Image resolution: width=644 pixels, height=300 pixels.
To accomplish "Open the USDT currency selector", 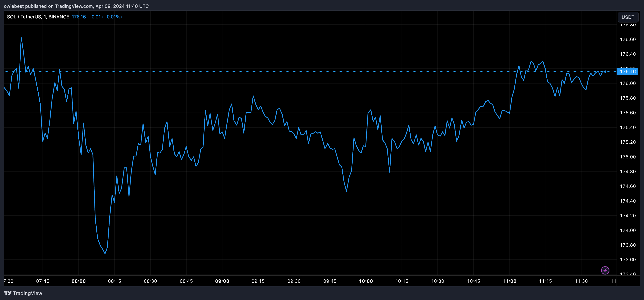I will (x=628, y=17).
